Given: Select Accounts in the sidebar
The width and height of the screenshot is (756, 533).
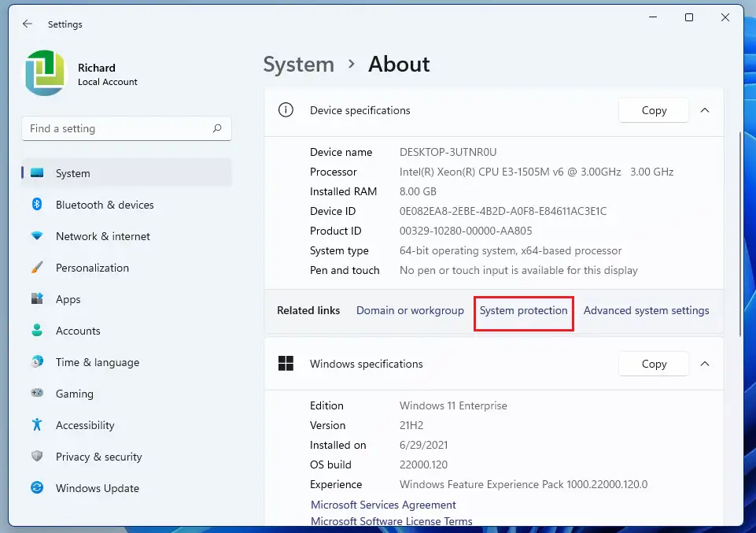Looking at the screenshot, I should pos(127,331).
